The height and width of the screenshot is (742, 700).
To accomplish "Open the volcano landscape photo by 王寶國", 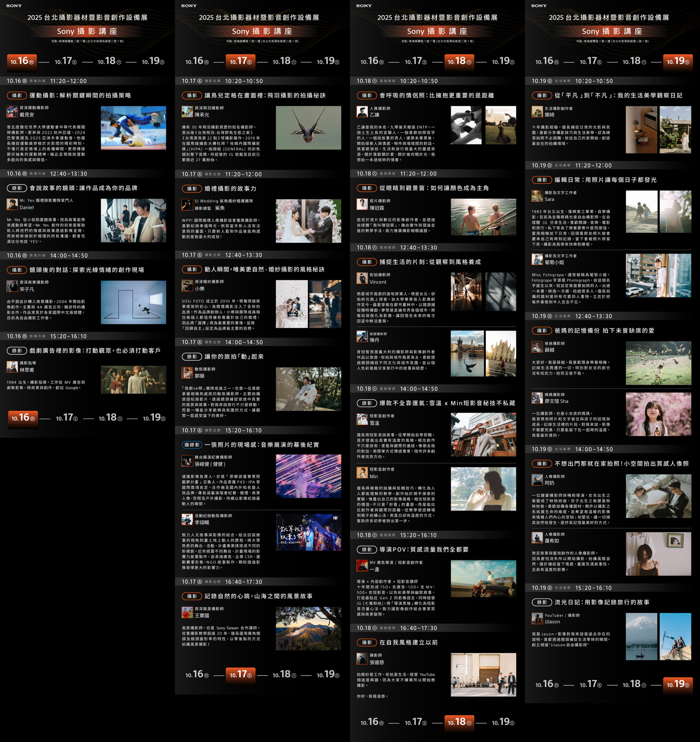I will [x=308, y=629].
